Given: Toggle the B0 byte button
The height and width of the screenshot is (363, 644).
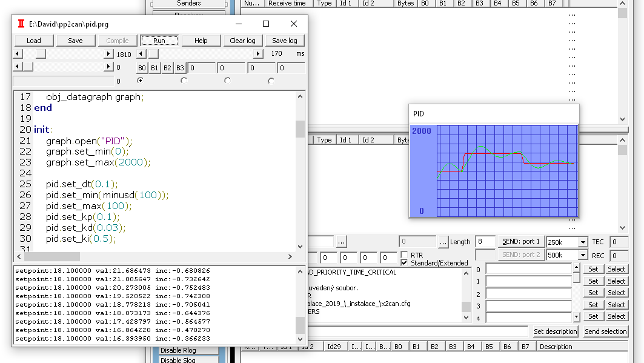Looking at the screenshot, I should pyautogui.click(x=142, y=68).
